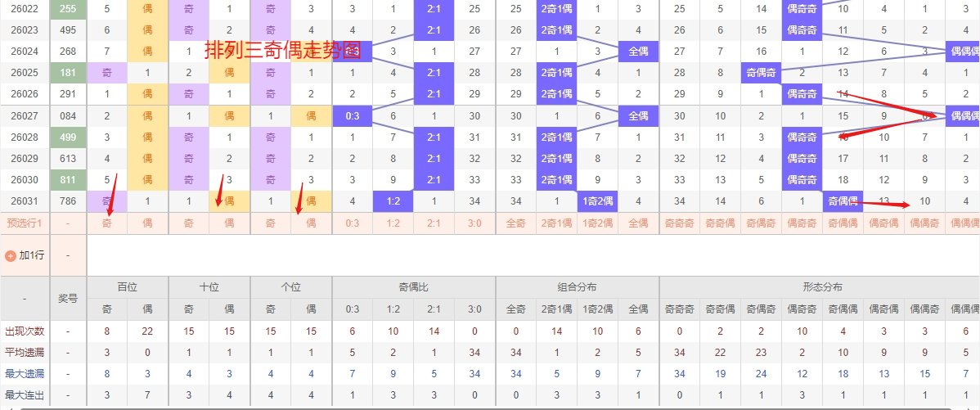
Task: Pick the 3:0 ratio in 预选行1
Action: point(475,223)
